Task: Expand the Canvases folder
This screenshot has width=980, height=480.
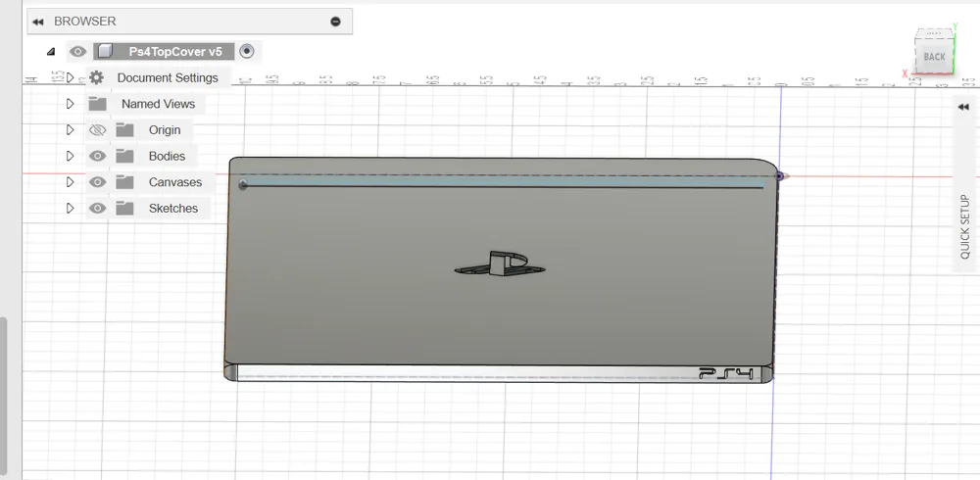Action: pyautogui.click(x=70, y=182)
